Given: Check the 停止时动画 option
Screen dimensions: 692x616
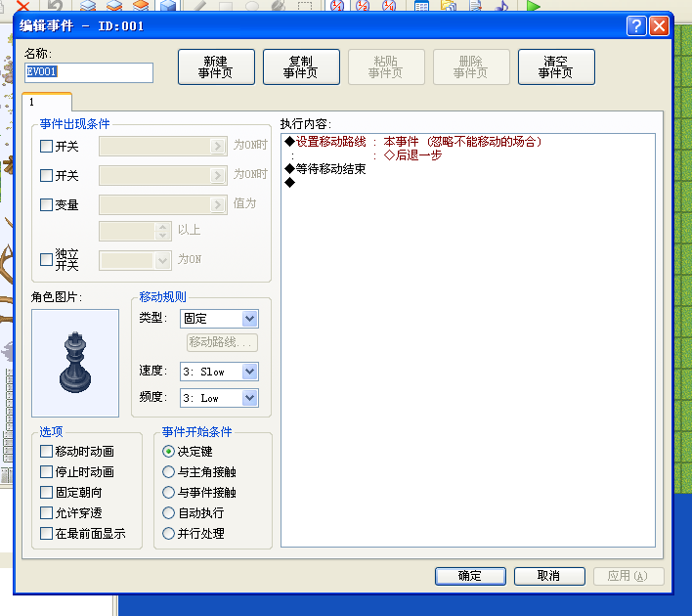Looking at the screenshot, I should click(46, 471).
